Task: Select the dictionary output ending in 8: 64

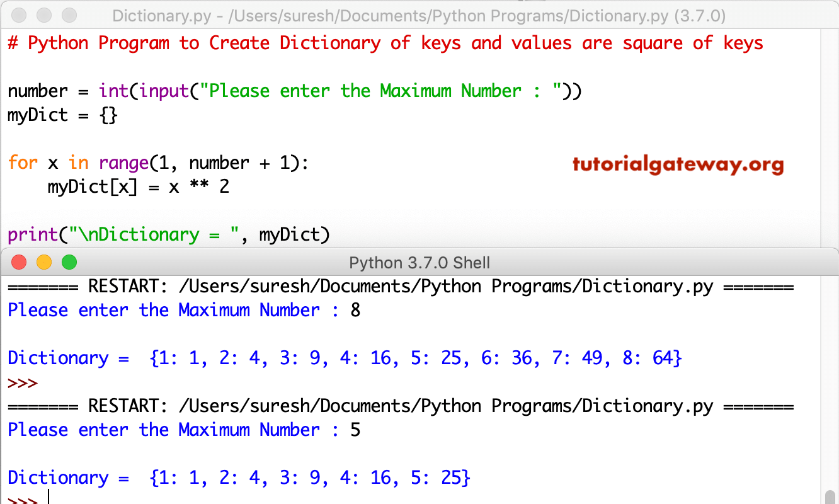Action: click(x=343, y=357)
